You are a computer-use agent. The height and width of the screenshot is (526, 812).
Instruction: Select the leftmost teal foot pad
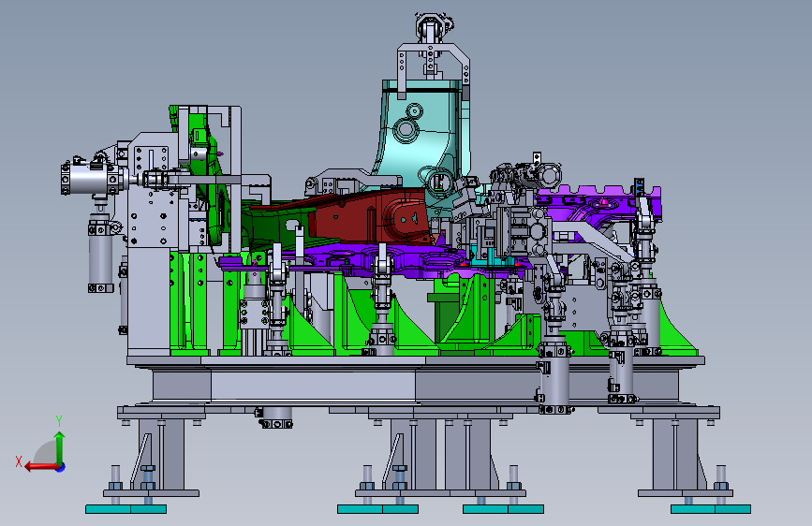tap(125, 509)
